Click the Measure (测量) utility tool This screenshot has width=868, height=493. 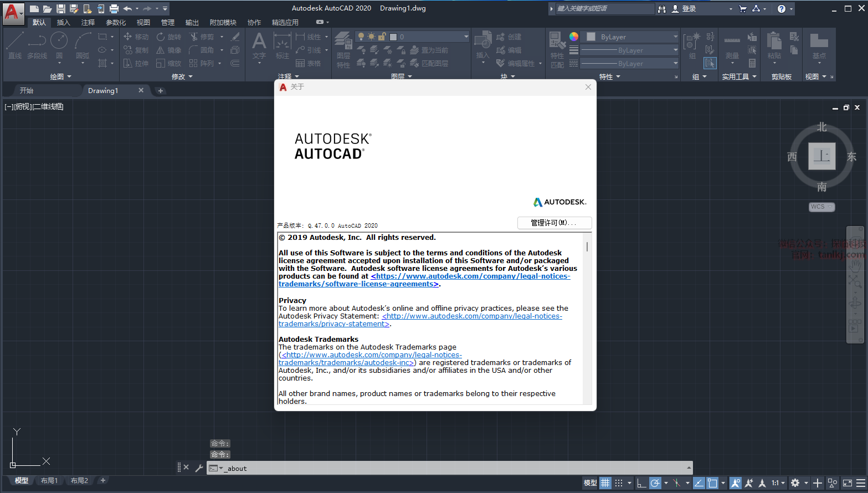pyautogui.click(x=732, y=47)
